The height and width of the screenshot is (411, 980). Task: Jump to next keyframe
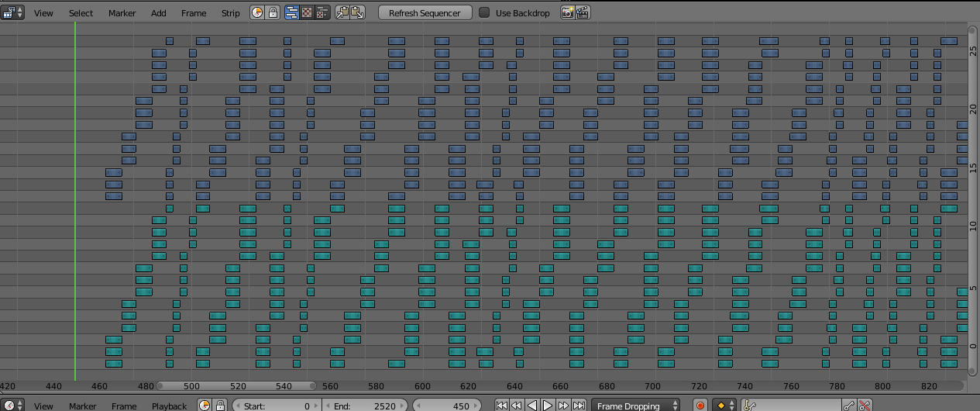563,405
